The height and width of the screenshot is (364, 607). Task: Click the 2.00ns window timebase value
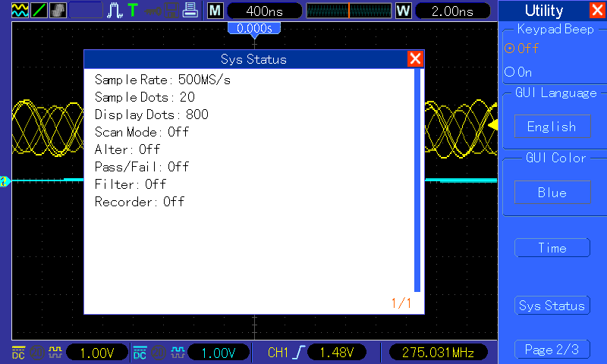point(452,11)
